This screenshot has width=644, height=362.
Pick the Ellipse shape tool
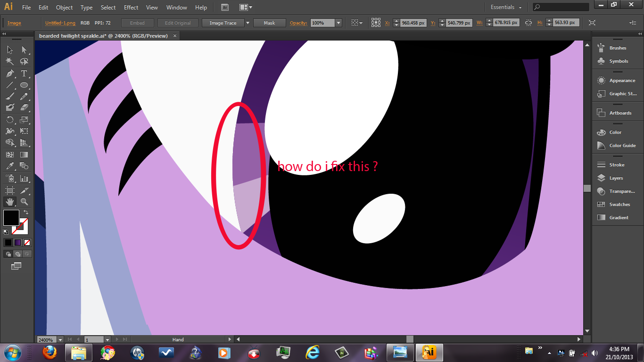[24, 85]
